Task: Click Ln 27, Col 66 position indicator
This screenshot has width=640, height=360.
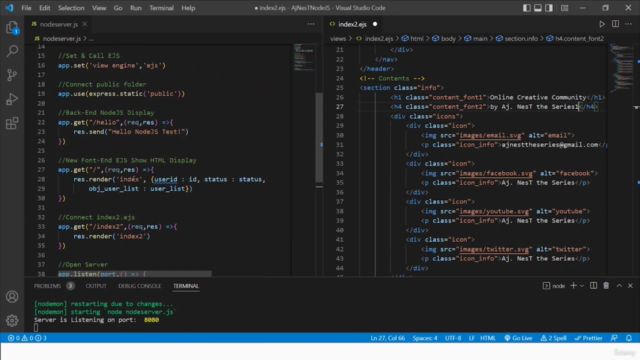Action: (x=387, y=338)
